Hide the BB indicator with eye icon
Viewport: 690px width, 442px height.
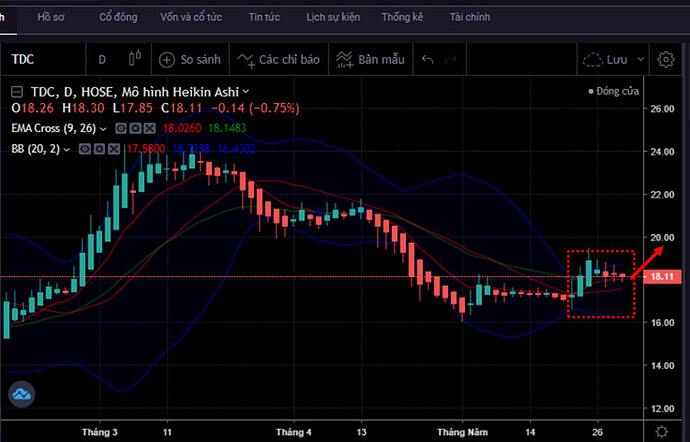pyautogui.click(x=85, y=149)
